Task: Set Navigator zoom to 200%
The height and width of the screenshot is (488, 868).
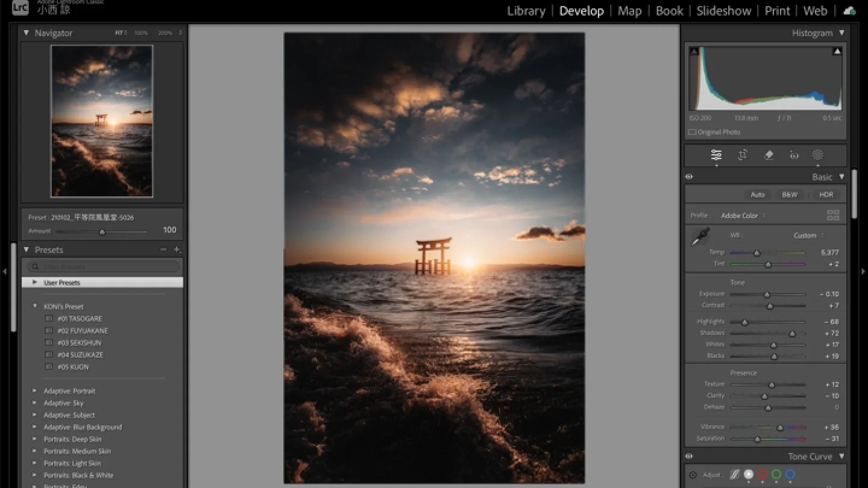Action: pos(165,33)
